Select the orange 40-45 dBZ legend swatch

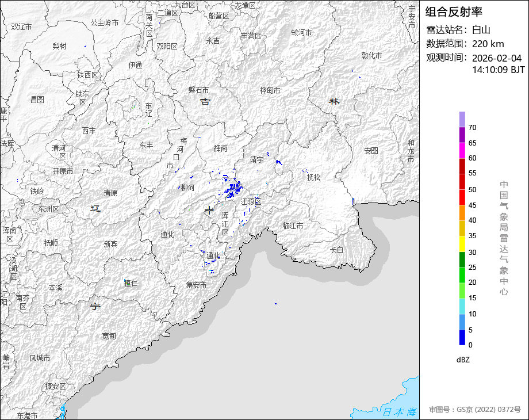[462, 212]
